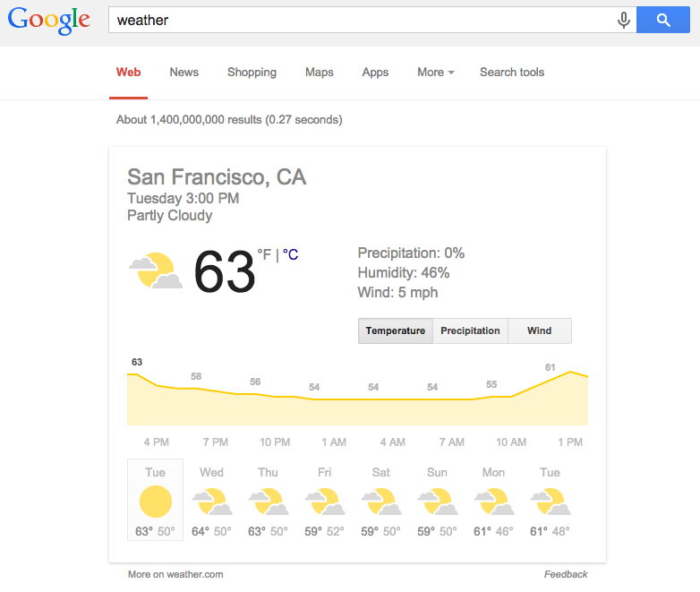Click the search input containing weather
Image resolution: width=700 pixels, height=592 pixels.
[358, 21]
